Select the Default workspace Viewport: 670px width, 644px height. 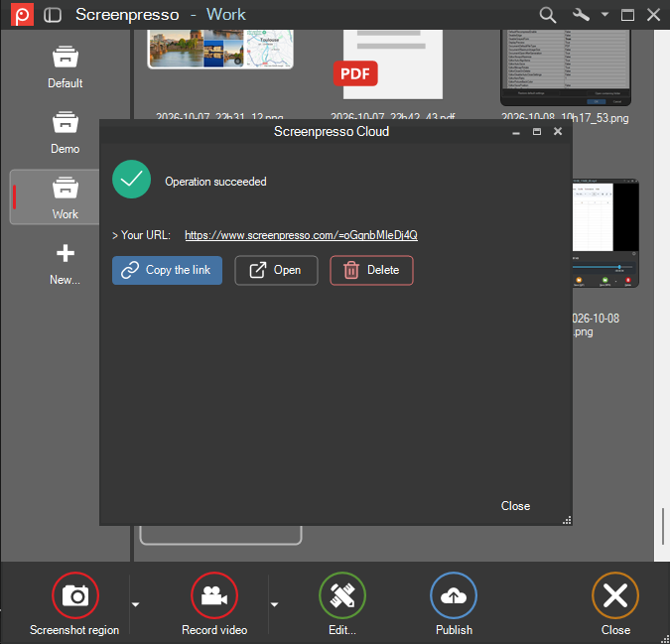coord(65,66)
